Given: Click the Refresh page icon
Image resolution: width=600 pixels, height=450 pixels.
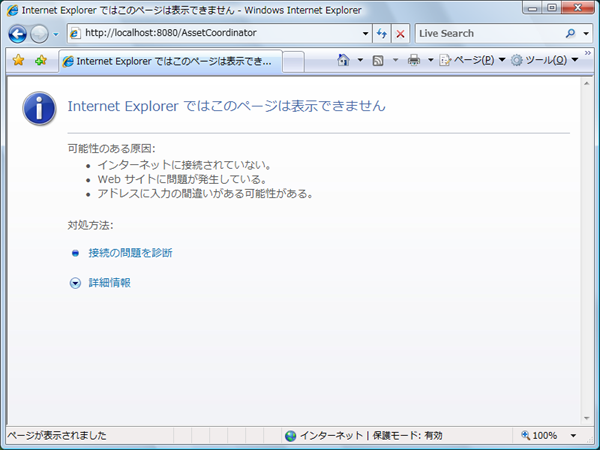Looking at the screenshot, I should point(382,34).
